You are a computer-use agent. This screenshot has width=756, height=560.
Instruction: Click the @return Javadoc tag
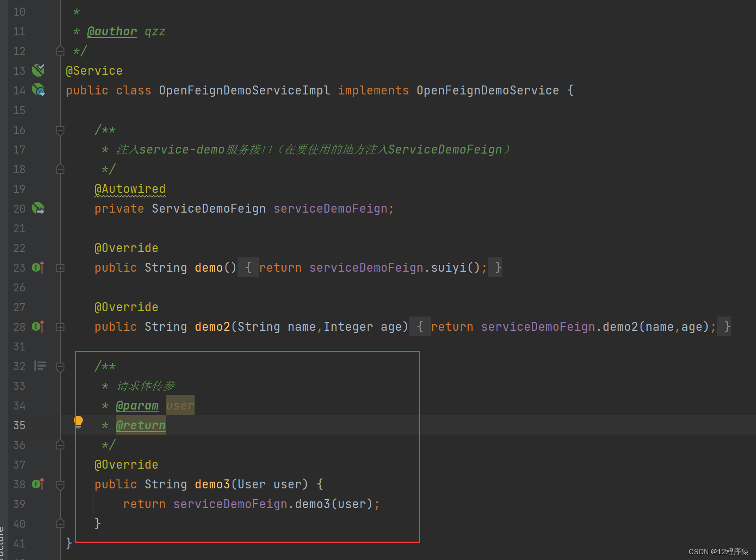tap(140, 425)
